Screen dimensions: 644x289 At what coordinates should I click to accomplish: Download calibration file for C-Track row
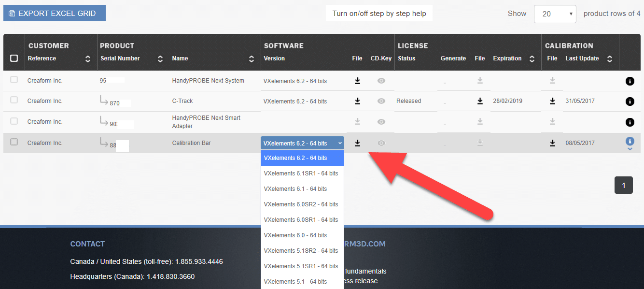tap(552, 101)
